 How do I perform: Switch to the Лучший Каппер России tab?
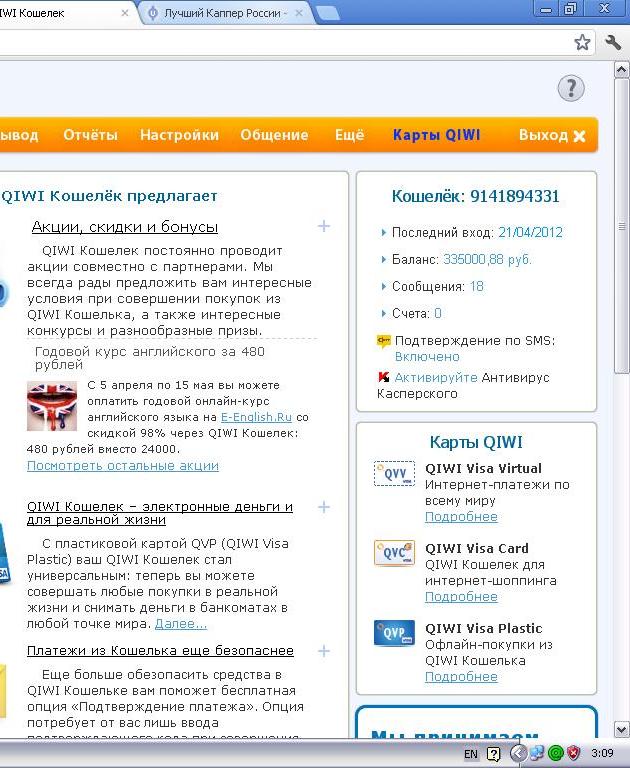coord(223,13)
